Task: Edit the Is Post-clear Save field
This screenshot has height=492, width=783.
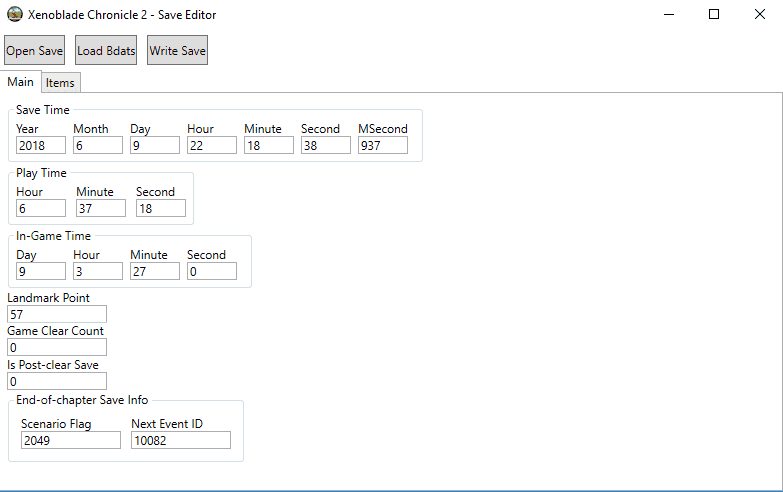Action: click(x=57, y=381)
